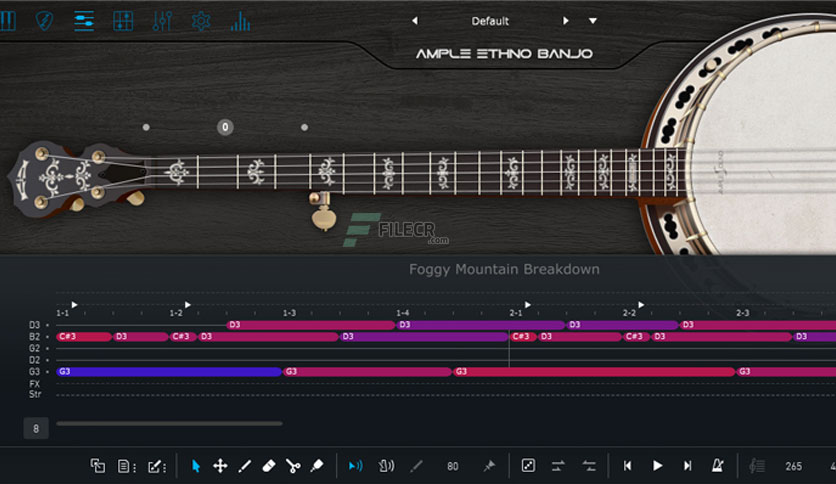836x484 pixels.
Task: Select the long G3 note after bar 1-4
Action: (594, 372)
